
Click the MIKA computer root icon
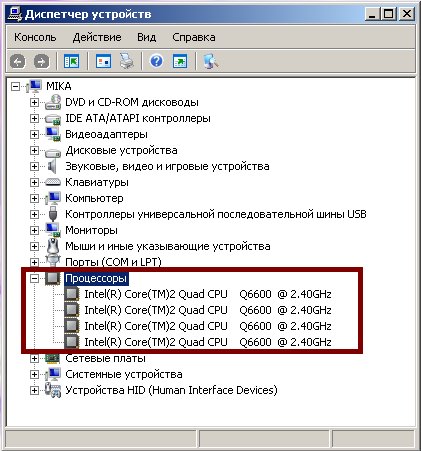(35, 86)
